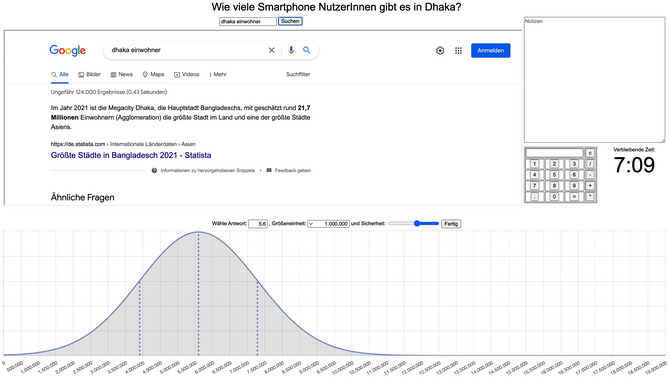Viewport: 670px width, 378px height.
Task: Clear the Google search query with X
Action: 271,50
